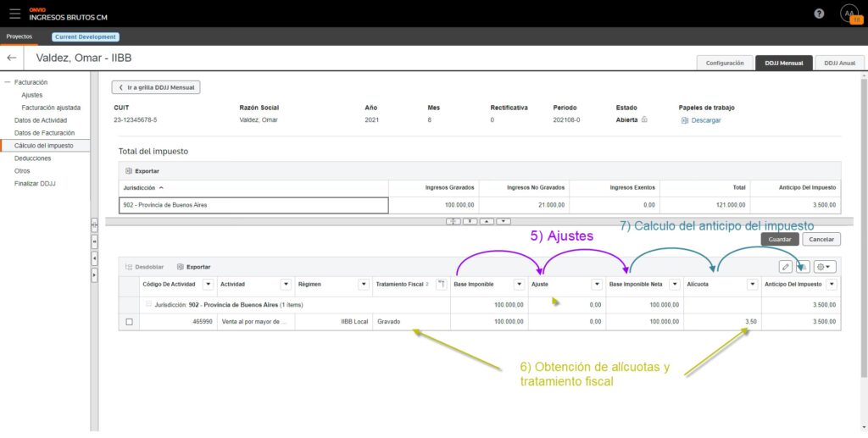
Task: Click the pencil edit icon in grid toolbar
Action: click(x=786, y=266)
